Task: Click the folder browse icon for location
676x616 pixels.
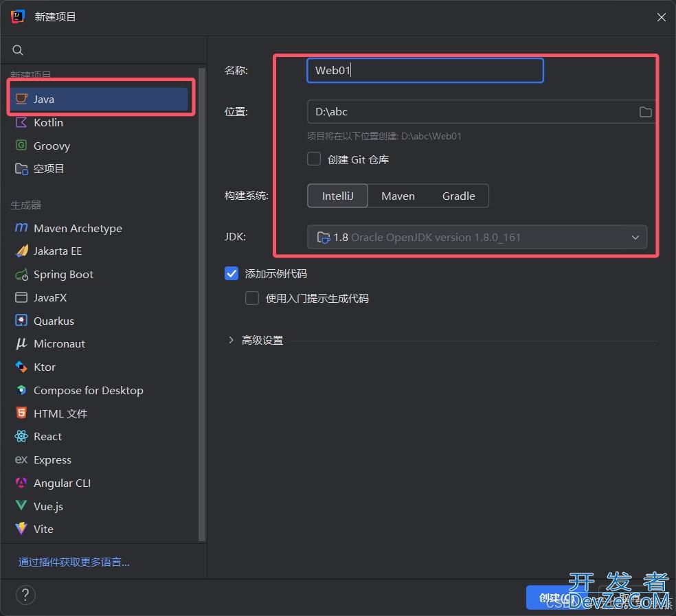Action: point(645,112)
